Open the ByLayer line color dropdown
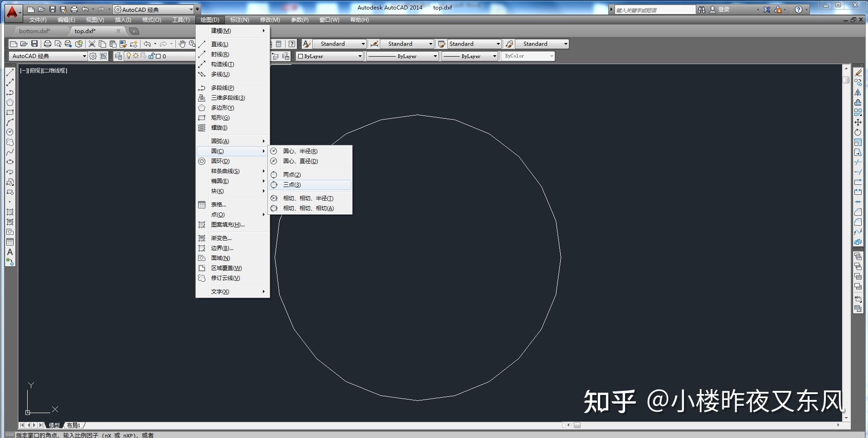Screen dimensions: 868x438 click(x=360, y=56)
